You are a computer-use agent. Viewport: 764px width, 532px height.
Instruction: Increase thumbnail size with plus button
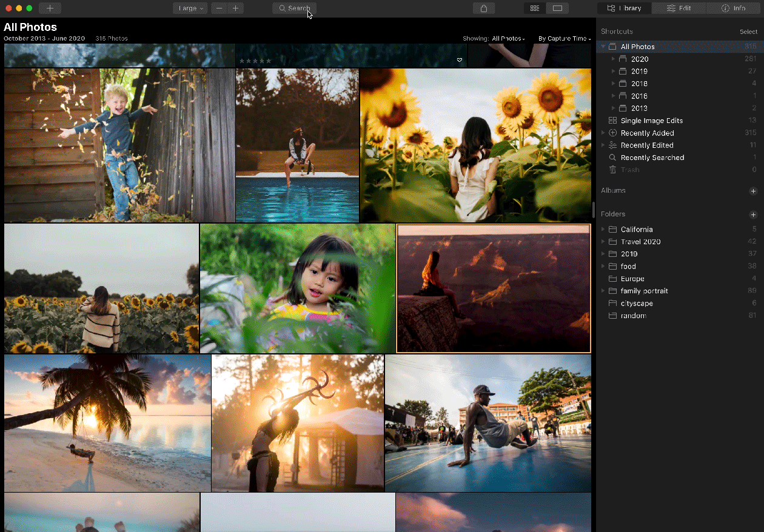[x=235, y=8]
